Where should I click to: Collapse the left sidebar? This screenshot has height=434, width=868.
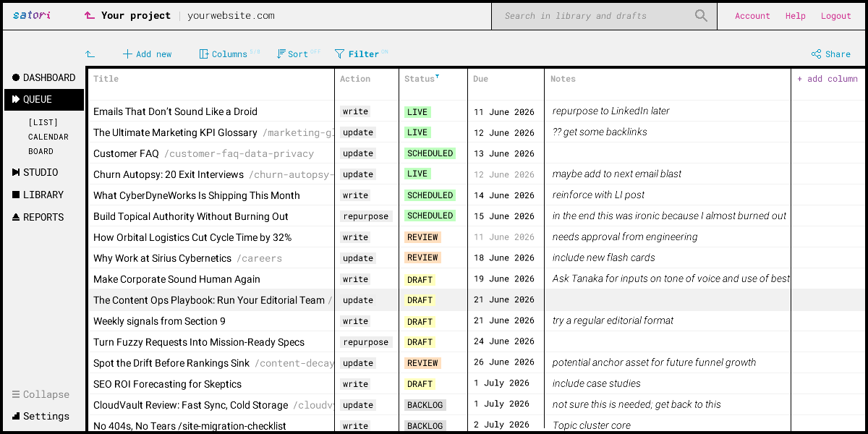point(41,394)
